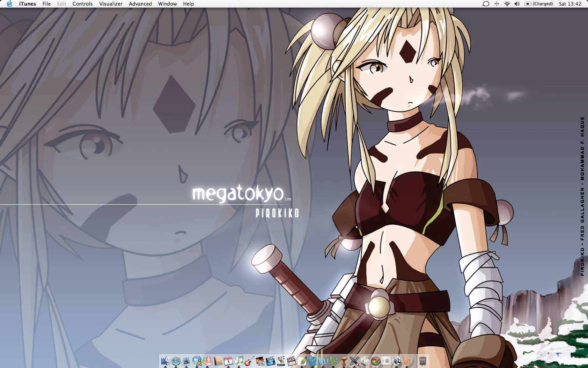Open the Visualizer menu
The height and width of the screenshot is (368, 588).
click(111, 4)
